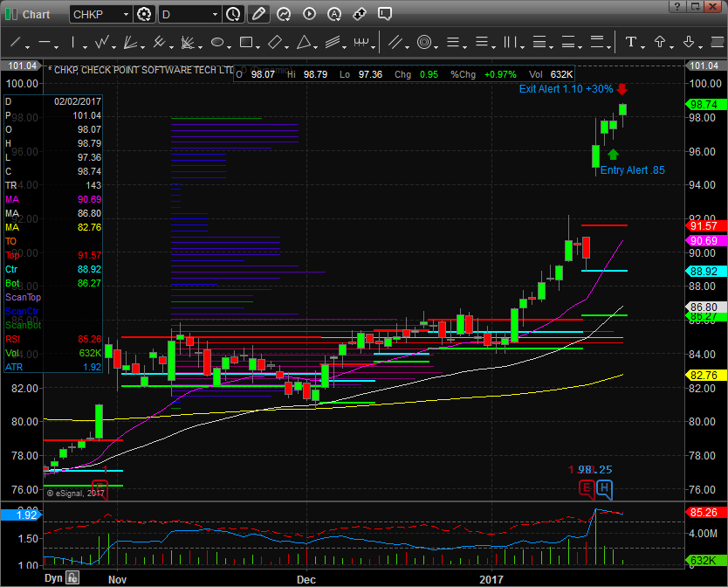Click the CHECK POINT SOFTWARE TECH chart title
728x587 pixels.
(141, 70)
